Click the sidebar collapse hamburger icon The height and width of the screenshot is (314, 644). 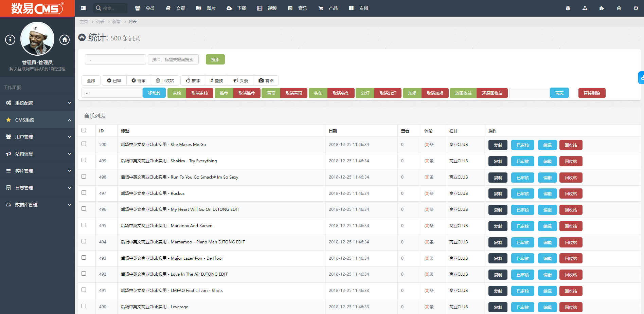83,8
